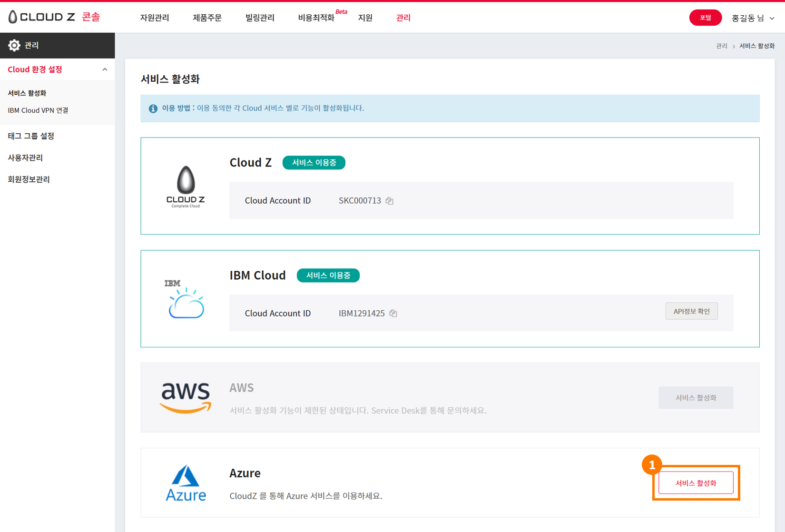Click the AWS card title
785x532 pixels.
click(242, 388)
